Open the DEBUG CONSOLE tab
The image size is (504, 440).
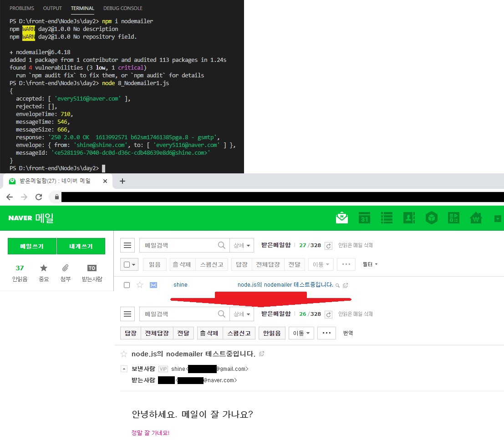click(123, 8)
